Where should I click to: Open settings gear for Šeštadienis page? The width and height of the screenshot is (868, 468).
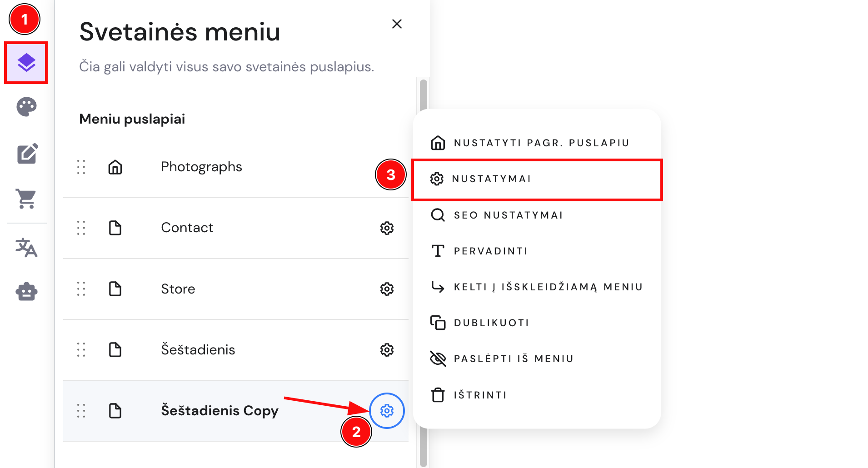[x=387, y=350]
